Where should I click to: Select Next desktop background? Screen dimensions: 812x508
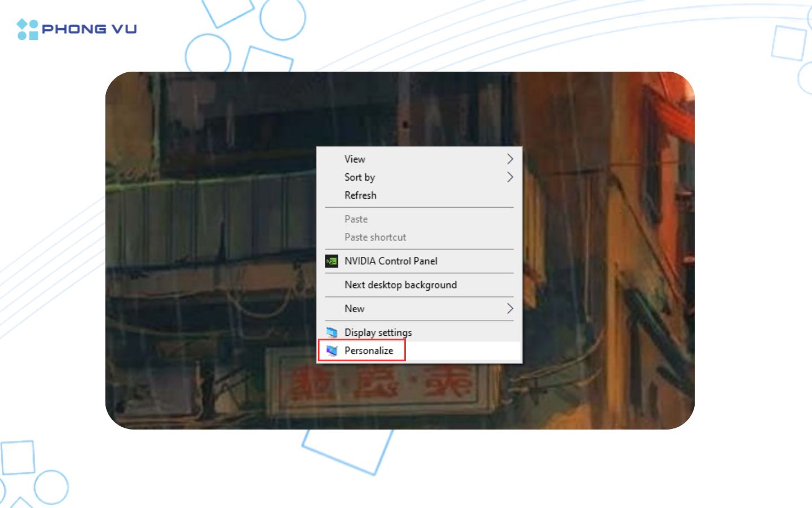coord(400,285)
